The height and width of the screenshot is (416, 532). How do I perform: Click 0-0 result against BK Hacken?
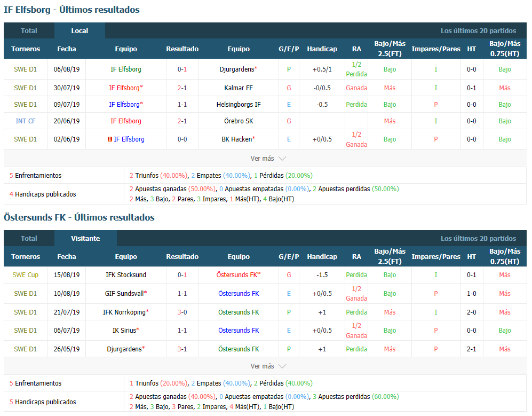[x=182, y=139]
